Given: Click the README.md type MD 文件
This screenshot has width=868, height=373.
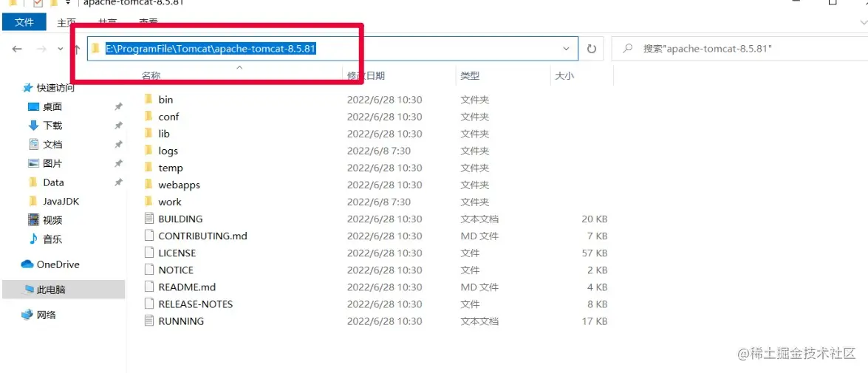Looking at the screenshot, I should click(479, 287).
